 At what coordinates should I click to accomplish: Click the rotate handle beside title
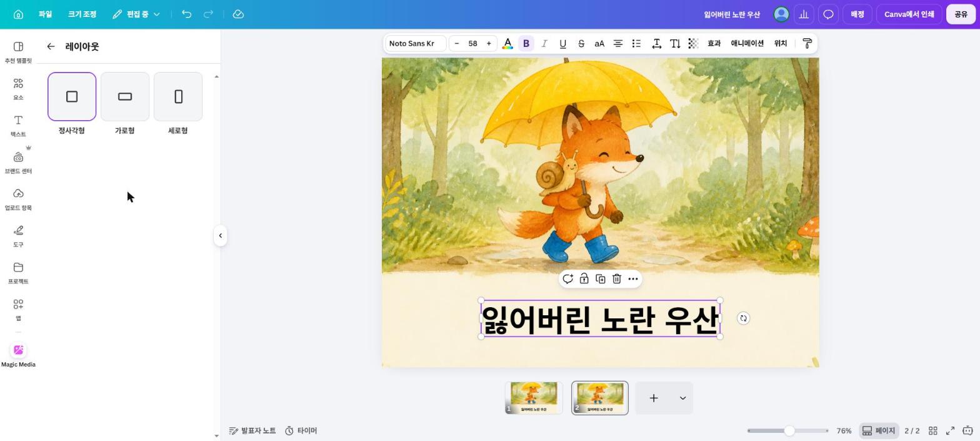(743, 318)
